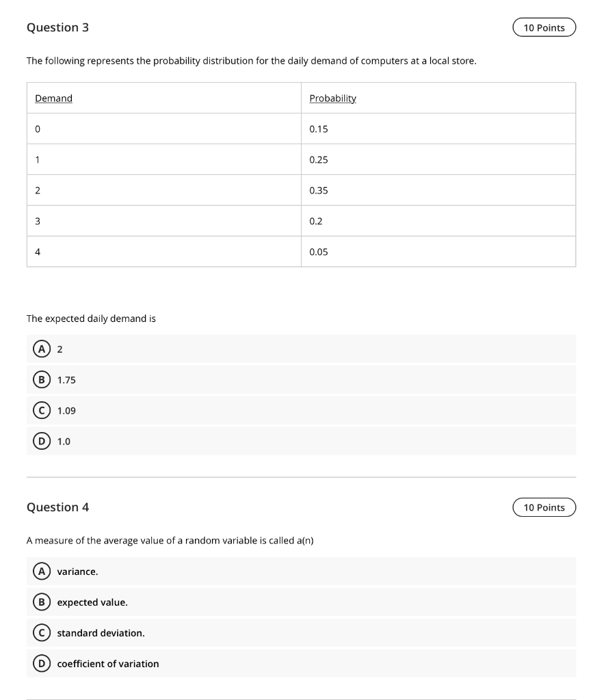Click the Demand column header
Viewport: 595px width, 700px height.
pos(53,98)
